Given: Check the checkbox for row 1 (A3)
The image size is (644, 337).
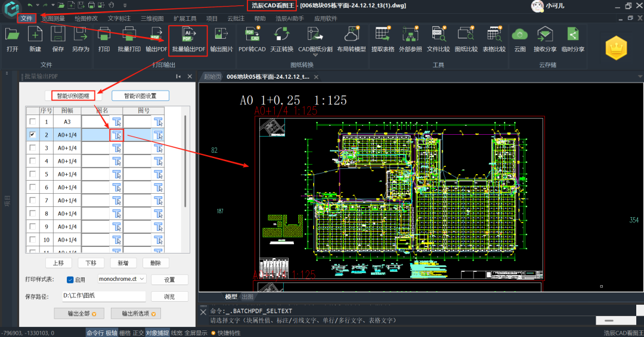Looking at the screenshot, I should (32, 122).
